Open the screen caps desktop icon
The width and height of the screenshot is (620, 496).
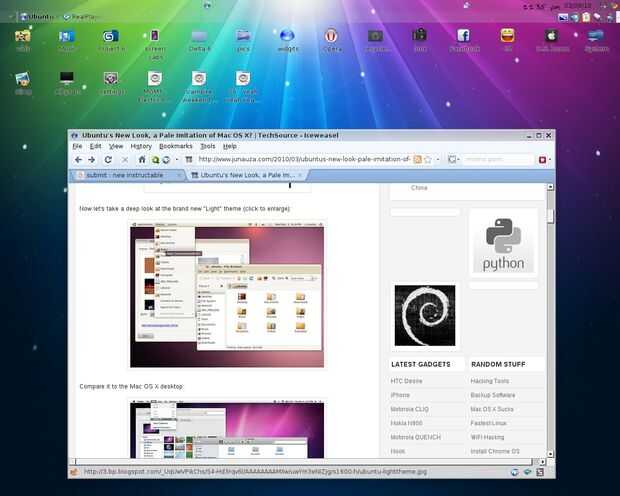tap(155, 36)
